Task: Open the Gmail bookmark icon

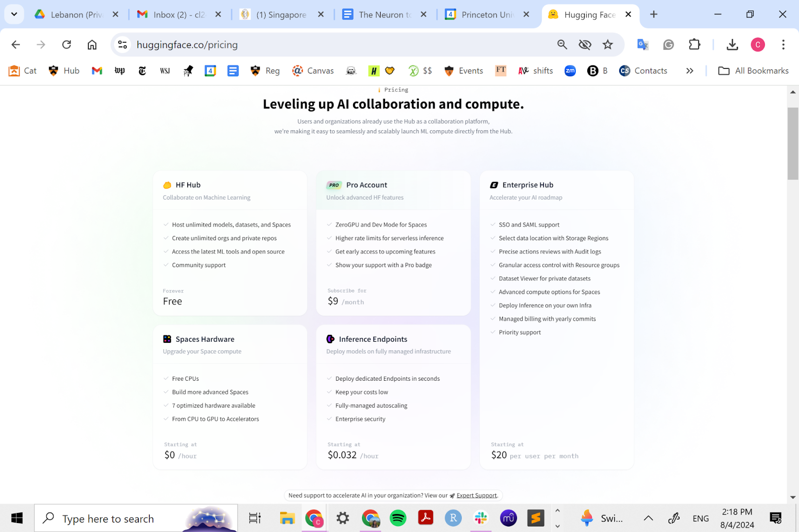Action: tap(97, 71)
